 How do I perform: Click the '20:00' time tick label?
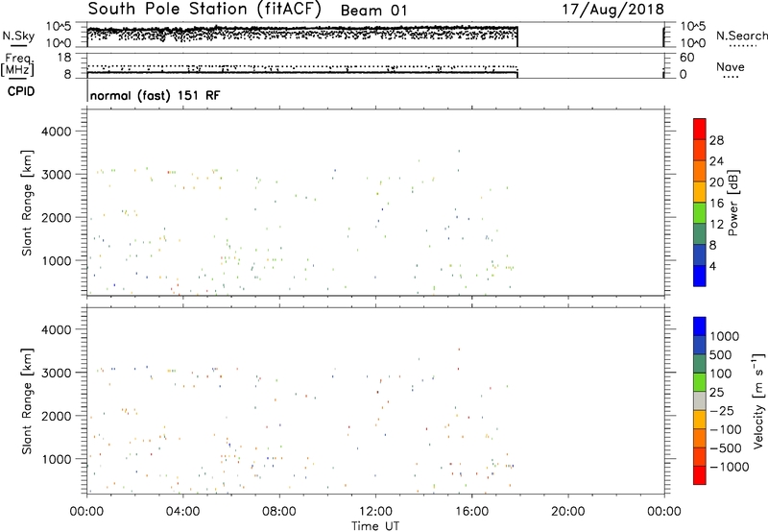point(567,512)
